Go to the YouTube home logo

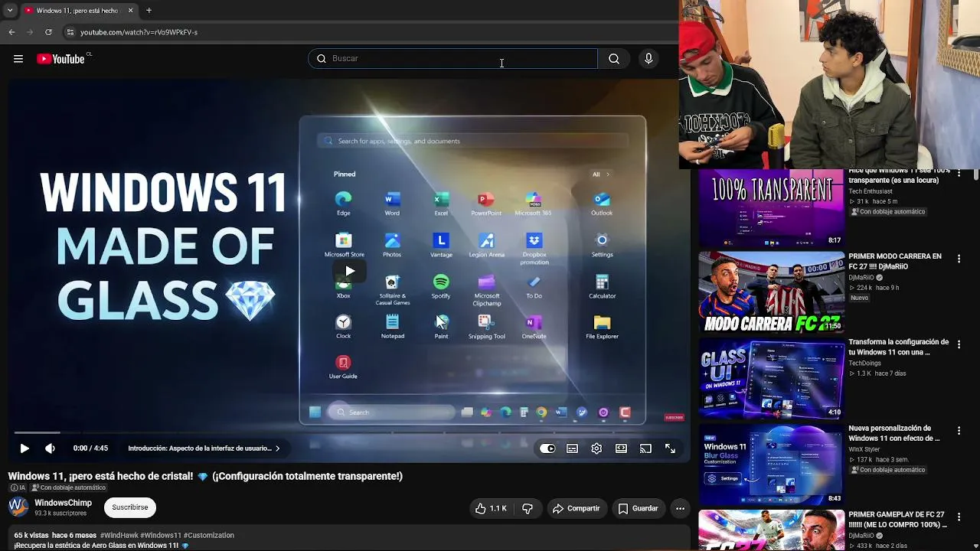click(60, 59)
